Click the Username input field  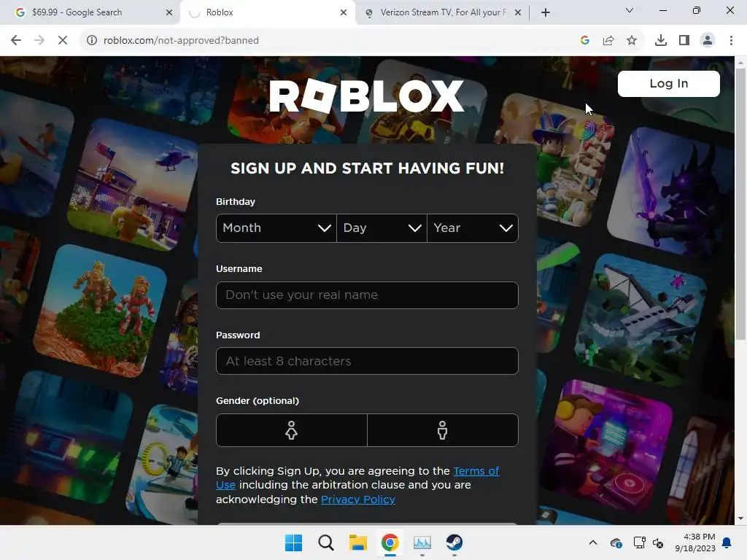(367, 295)
